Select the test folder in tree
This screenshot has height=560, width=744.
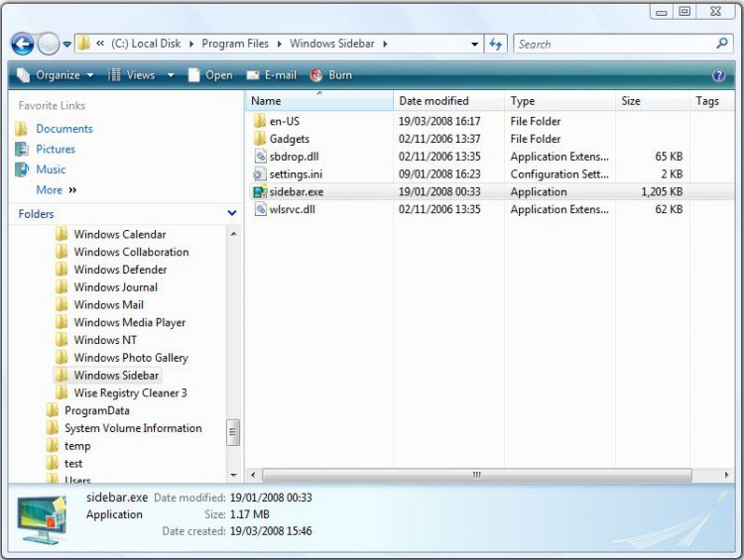coord(73,463)
